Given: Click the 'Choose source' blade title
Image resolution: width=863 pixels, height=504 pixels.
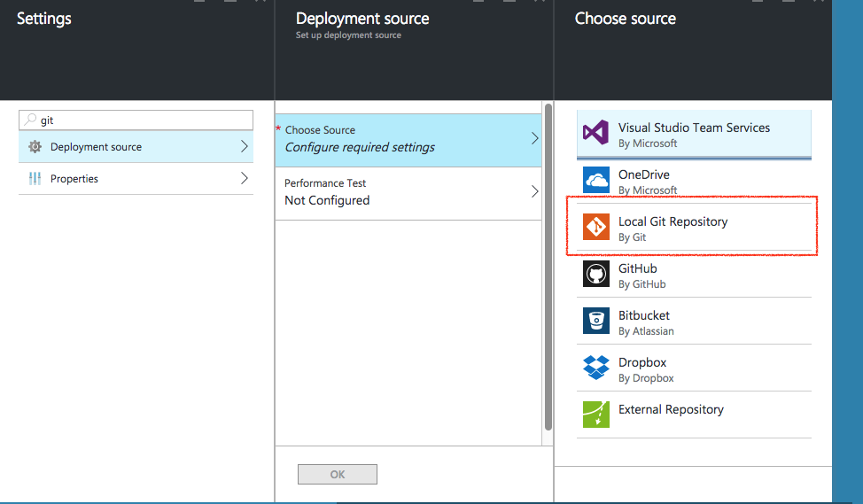Looking at the screenshot, I should point(626,19).
